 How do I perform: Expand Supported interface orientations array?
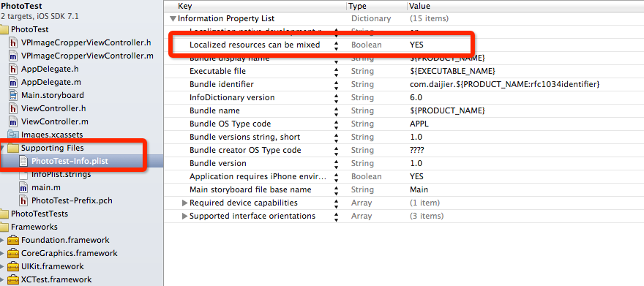tap(184, 217)
